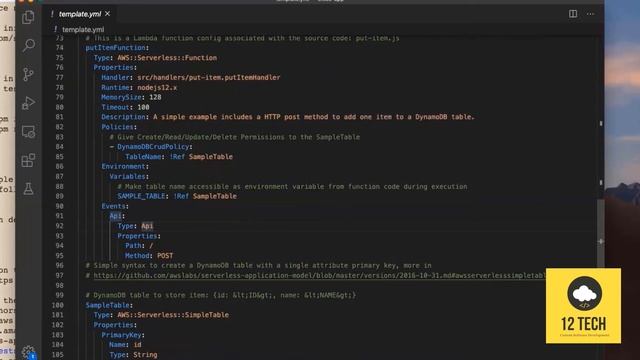Click the Events key
This screenshot has height=360, width=640.
pyautogui.click(x=113, y=206)
